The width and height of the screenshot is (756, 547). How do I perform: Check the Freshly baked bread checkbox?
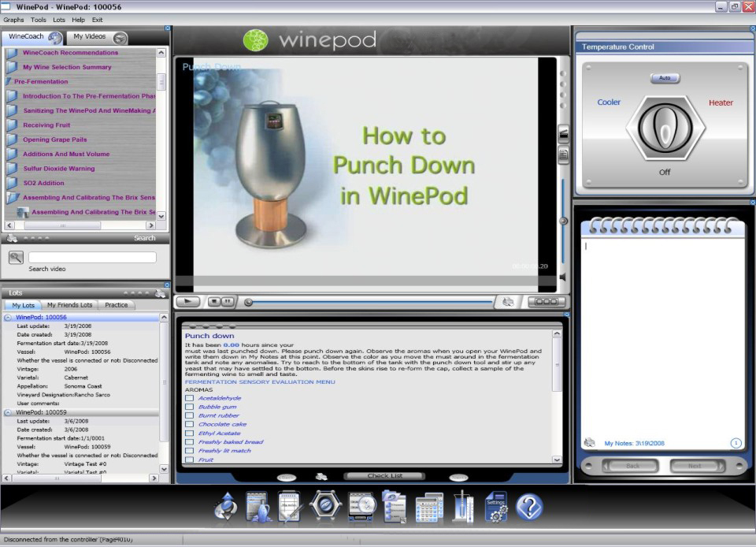pos(190,442)
